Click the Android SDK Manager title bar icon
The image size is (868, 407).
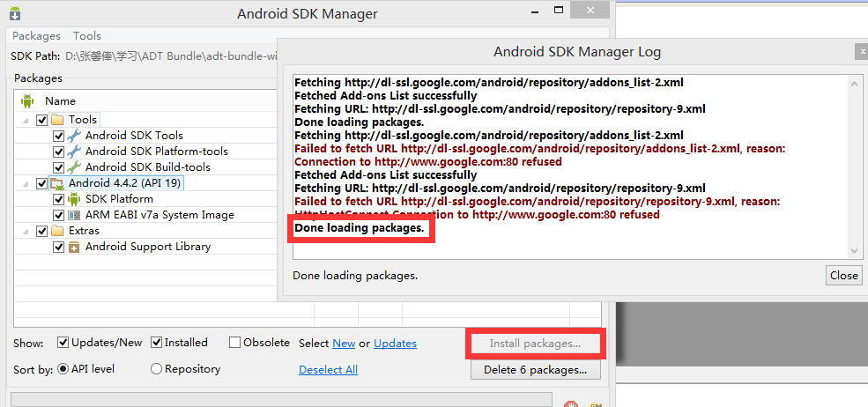click(15, 12)
